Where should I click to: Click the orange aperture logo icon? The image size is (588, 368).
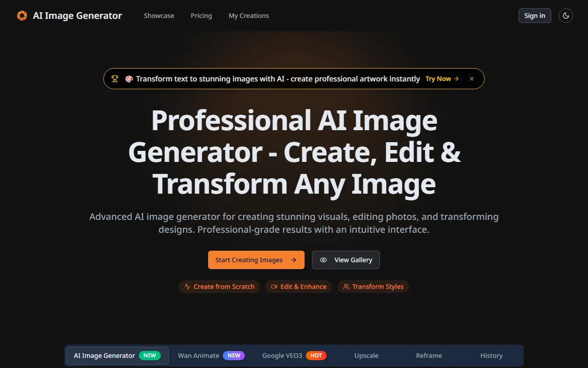click(x=22, y=16)
